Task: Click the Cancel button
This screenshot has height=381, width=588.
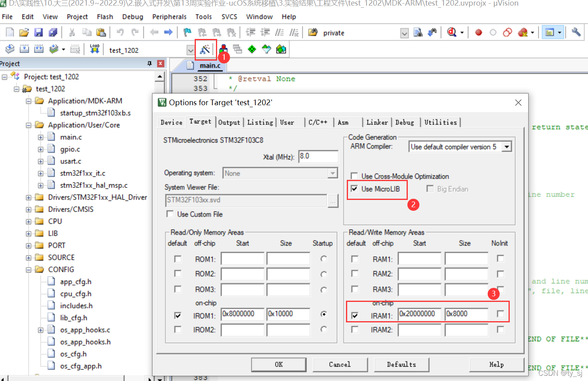Action: click(340, 365)
